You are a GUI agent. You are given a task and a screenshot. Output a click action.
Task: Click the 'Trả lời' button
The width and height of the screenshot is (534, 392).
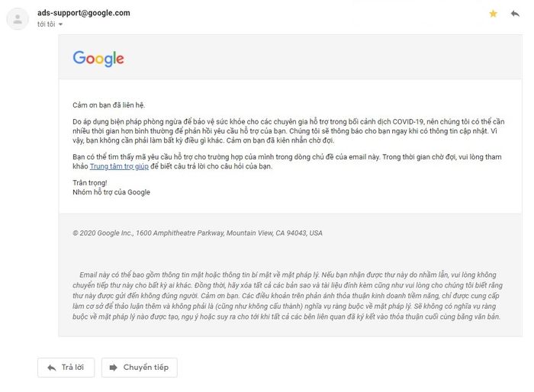coord(66,368)
